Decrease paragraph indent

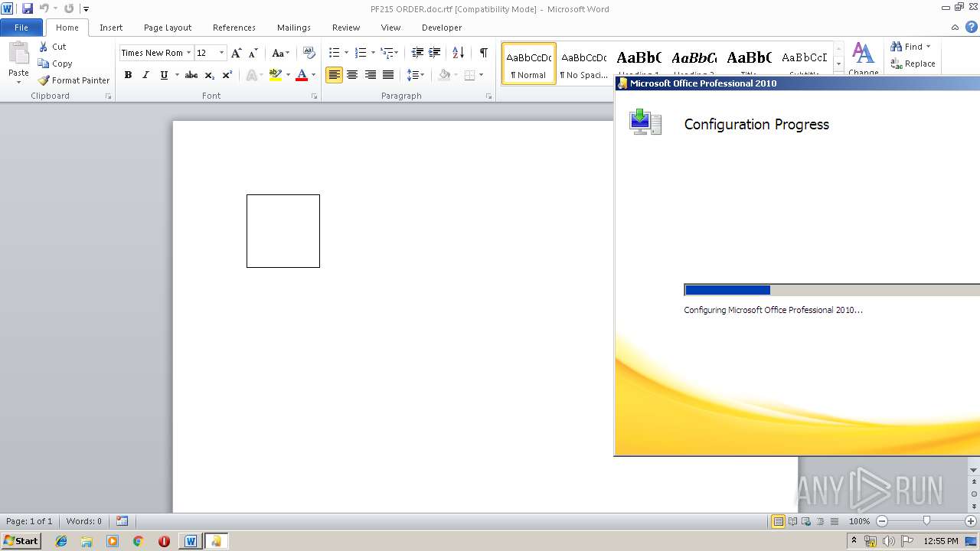coord(417,53)
